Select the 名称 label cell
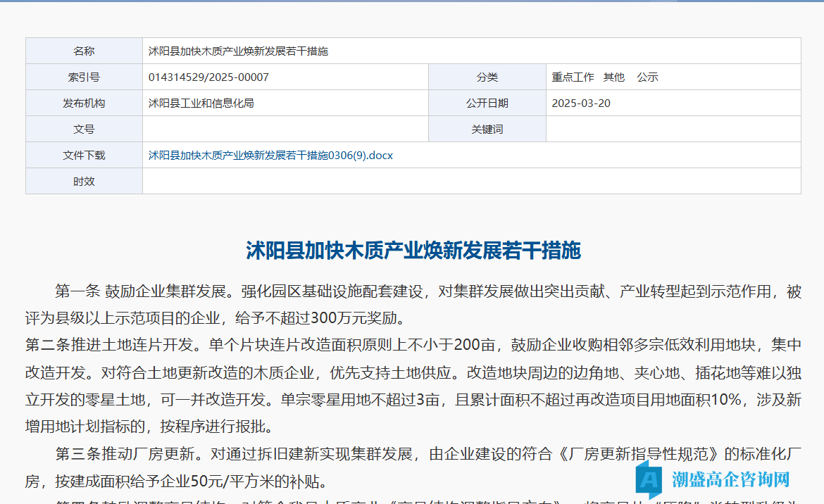 [x=84, y=51]
